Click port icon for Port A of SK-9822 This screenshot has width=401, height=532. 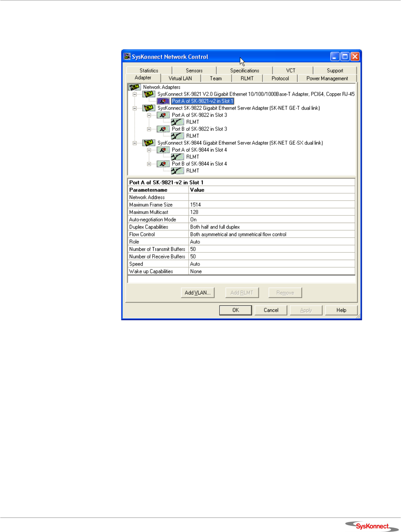point(163,115)
